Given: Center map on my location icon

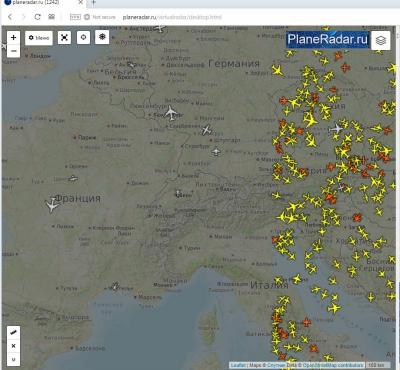Looking at the screenshot, I should coord(83,38).
